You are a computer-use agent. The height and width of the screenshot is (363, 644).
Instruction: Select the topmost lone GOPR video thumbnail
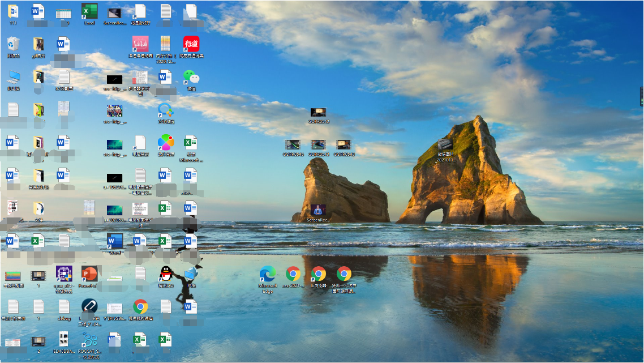(318, 112)
